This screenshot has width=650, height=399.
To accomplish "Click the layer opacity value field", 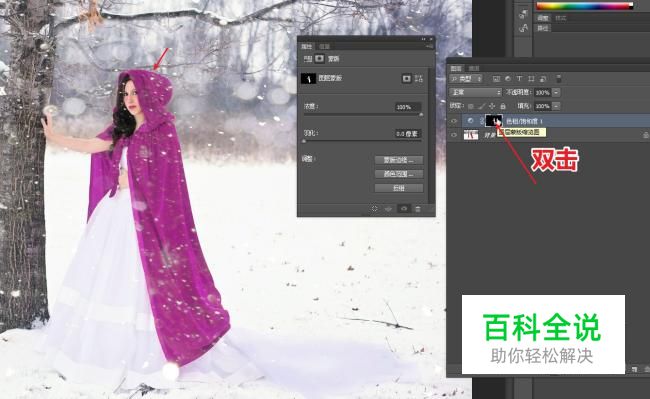I will pyautogui.click(x=542, y=92).
